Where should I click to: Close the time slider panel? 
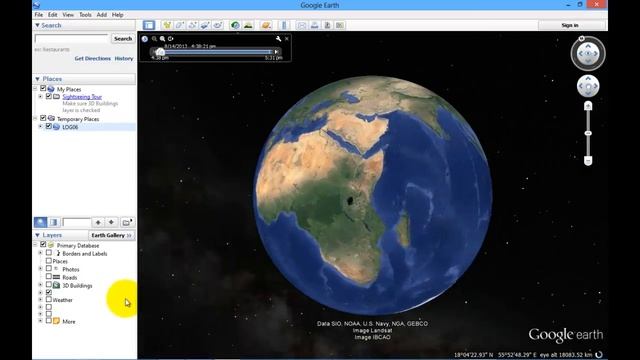(x=287, y=39)
